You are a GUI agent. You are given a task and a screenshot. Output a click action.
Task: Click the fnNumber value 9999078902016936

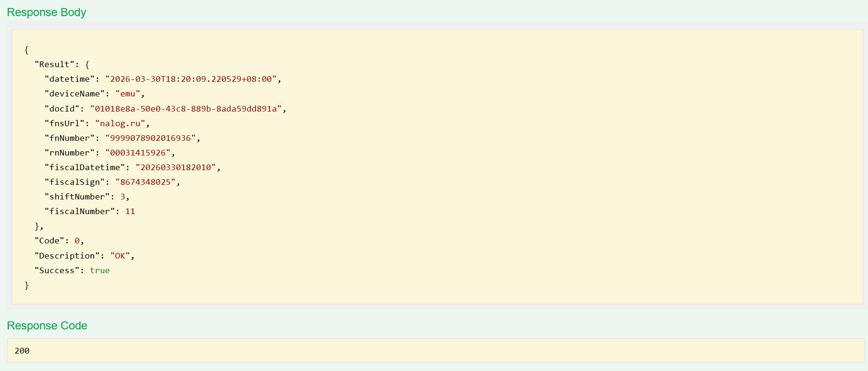pos(150,138)
